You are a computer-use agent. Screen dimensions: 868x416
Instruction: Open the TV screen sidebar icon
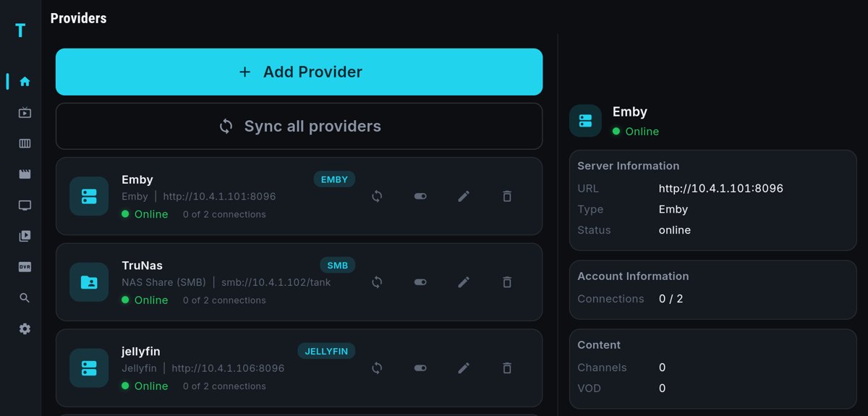[x=25, y=205]
